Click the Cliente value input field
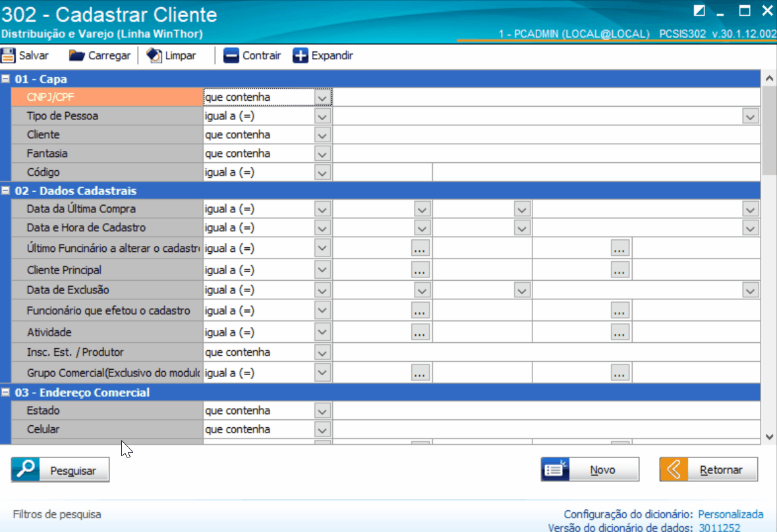The width and height of the screenshot is (777, 532). [x=546, y=135]
